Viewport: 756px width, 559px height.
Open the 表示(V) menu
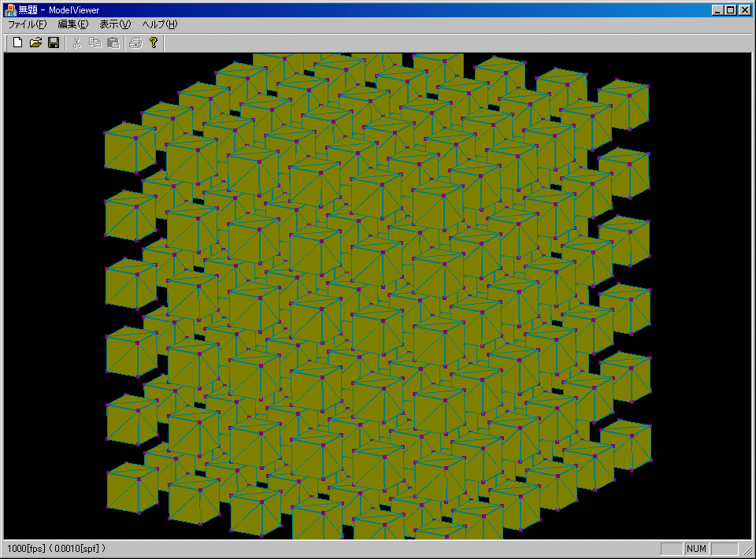[115, 24]
